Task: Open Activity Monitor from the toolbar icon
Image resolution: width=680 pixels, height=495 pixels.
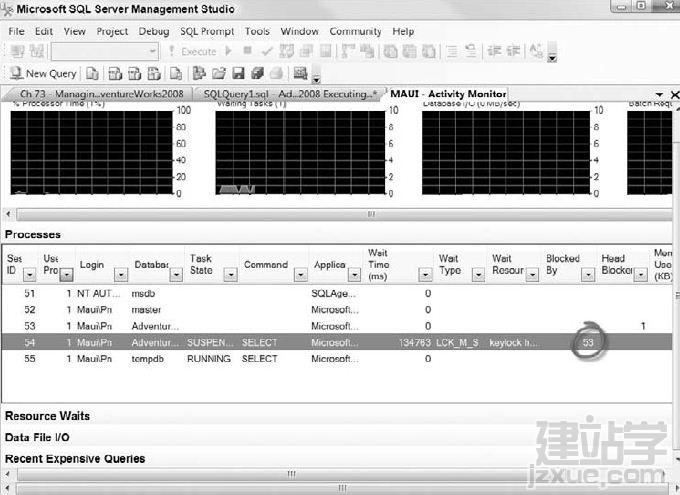Action: [301, 73]
